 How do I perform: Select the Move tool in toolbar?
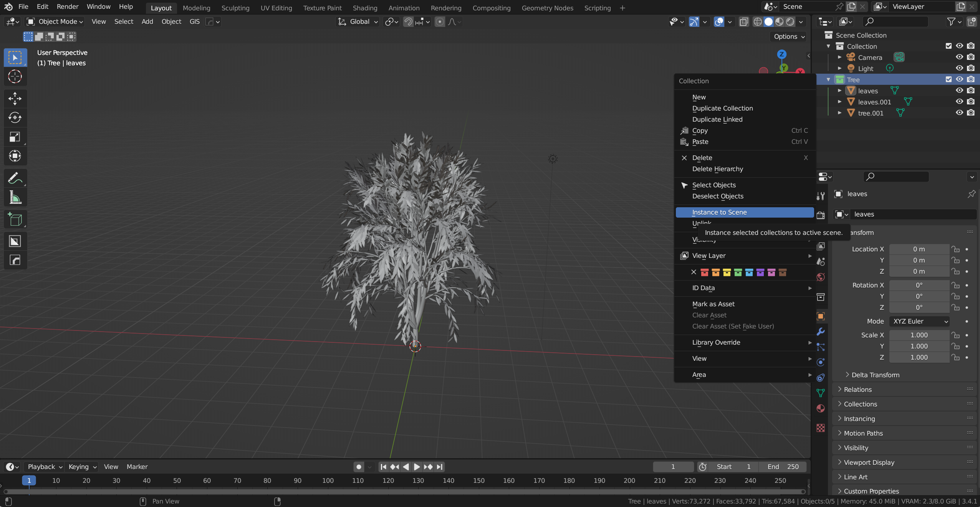coord(15,98)
